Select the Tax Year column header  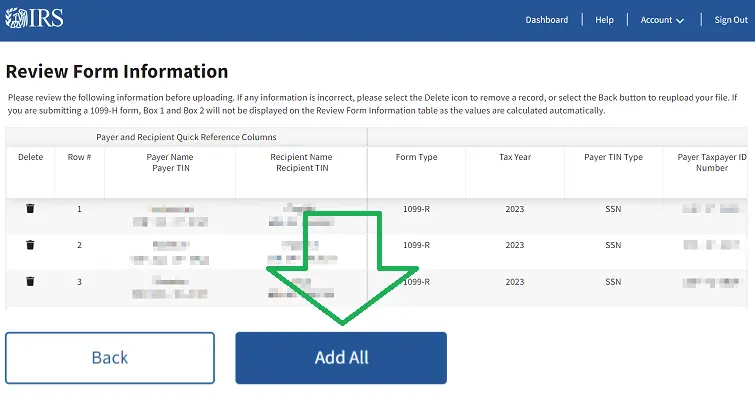click(x=515, y=157)
